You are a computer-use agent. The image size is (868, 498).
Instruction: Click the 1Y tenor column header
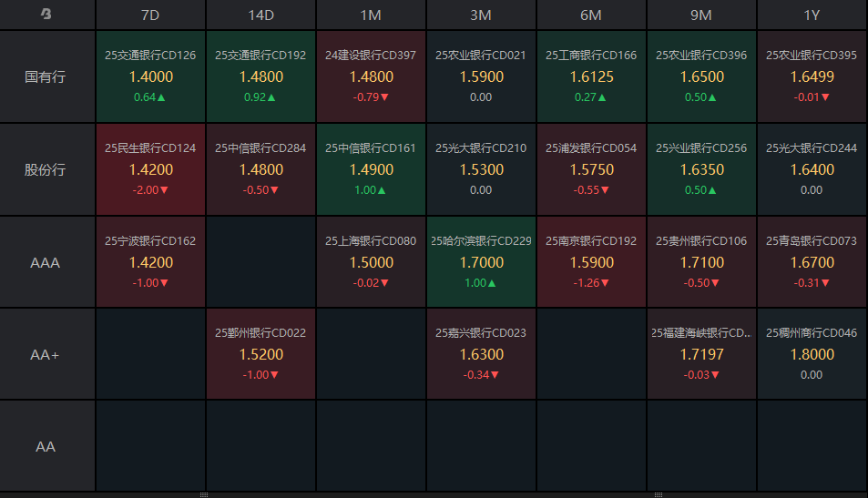tap(812, 15)
